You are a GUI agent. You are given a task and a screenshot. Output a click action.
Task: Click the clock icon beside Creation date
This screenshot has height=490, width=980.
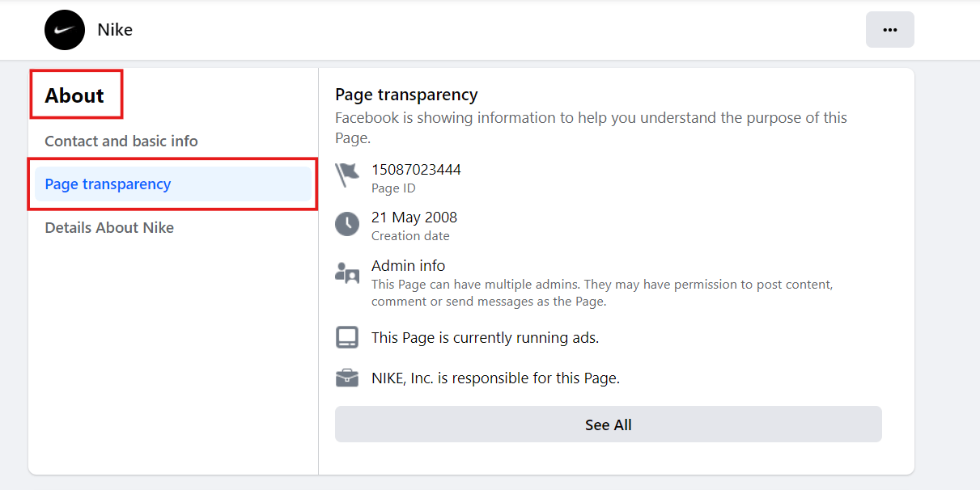[347, 224]
